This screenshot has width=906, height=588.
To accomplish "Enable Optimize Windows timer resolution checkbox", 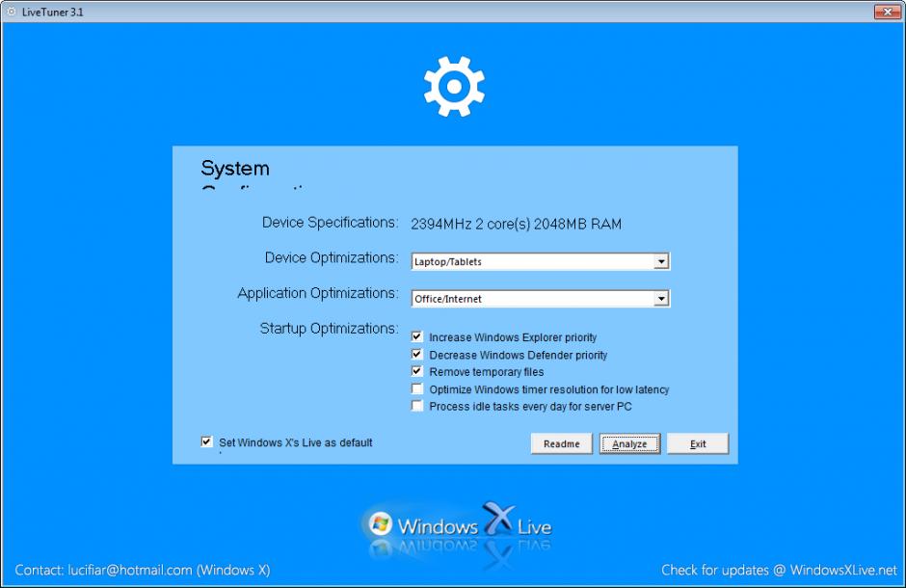I will click(x=417, y=388).
